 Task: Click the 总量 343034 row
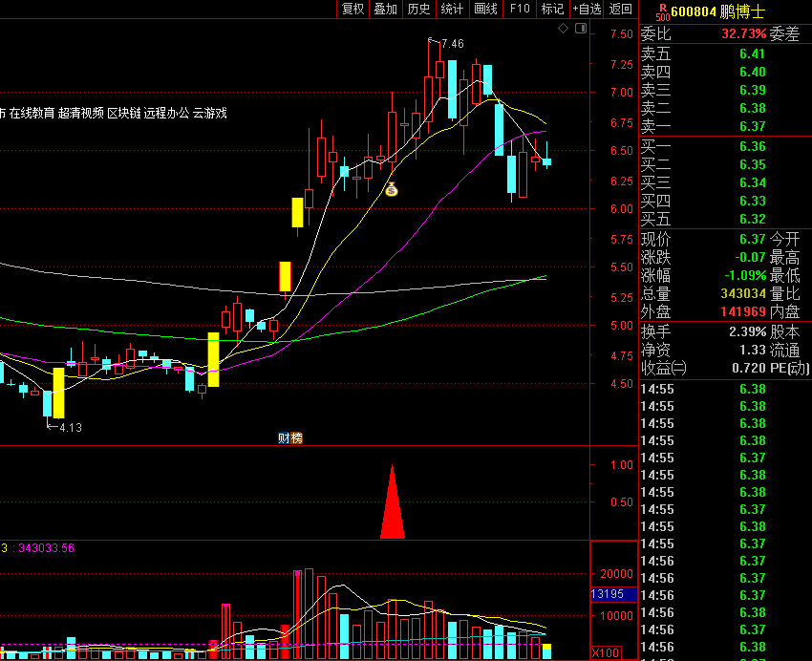click(703, 293)
